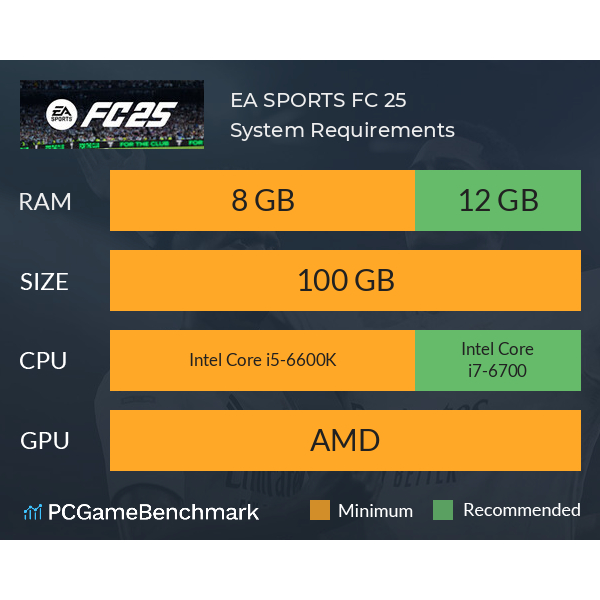This screenshot has height=600, width=600.
Task: Select the 12 GB recommended RAM bar
Action: (498, 200)
